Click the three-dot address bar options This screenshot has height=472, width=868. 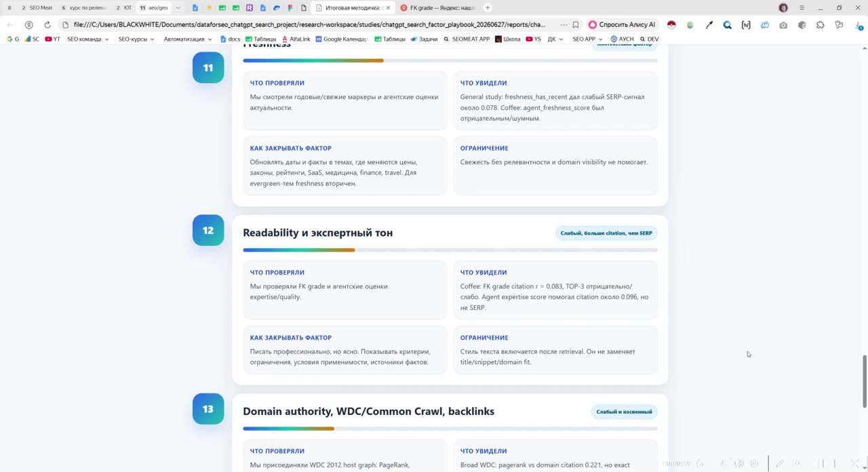[564, 24]
